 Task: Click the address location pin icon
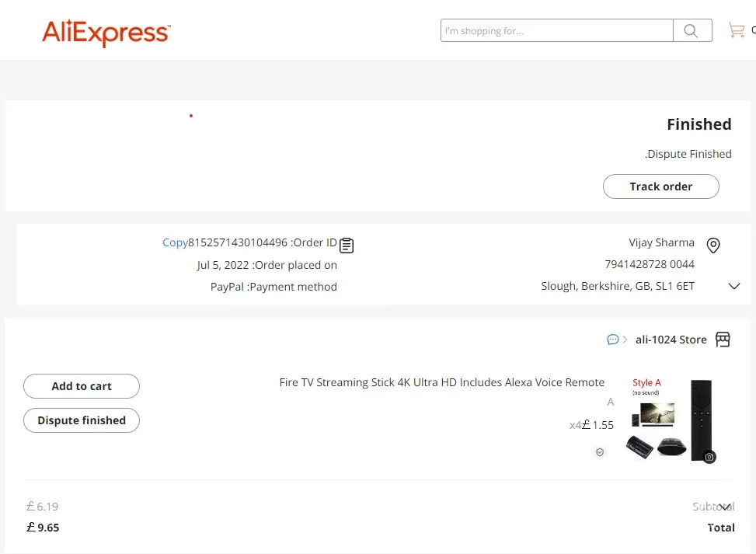coord(713,246)
